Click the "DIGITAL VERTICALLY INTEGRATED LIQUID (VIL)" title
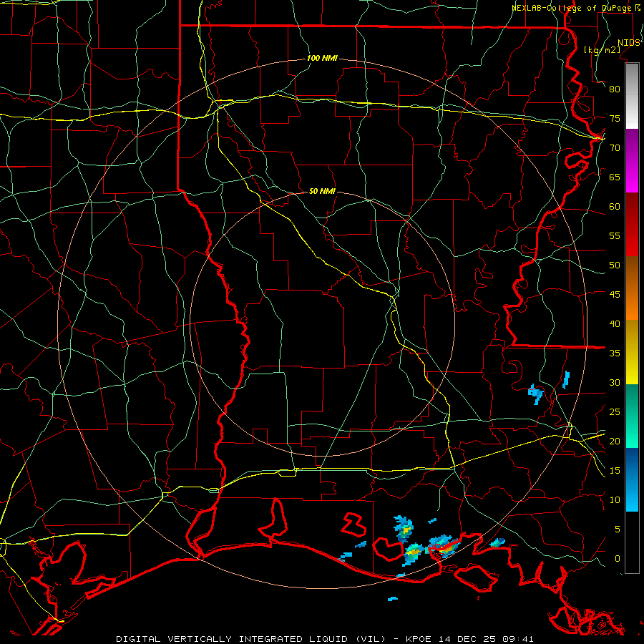Image resolution: width=644 pixels, height=644 pixels. point(251,639)
